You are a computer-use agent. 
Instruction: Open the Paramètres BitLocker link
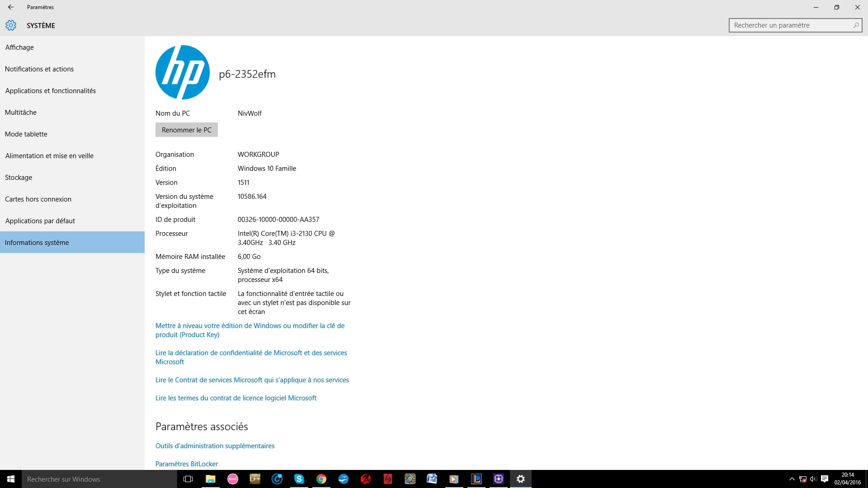click(x=187, y=464)
